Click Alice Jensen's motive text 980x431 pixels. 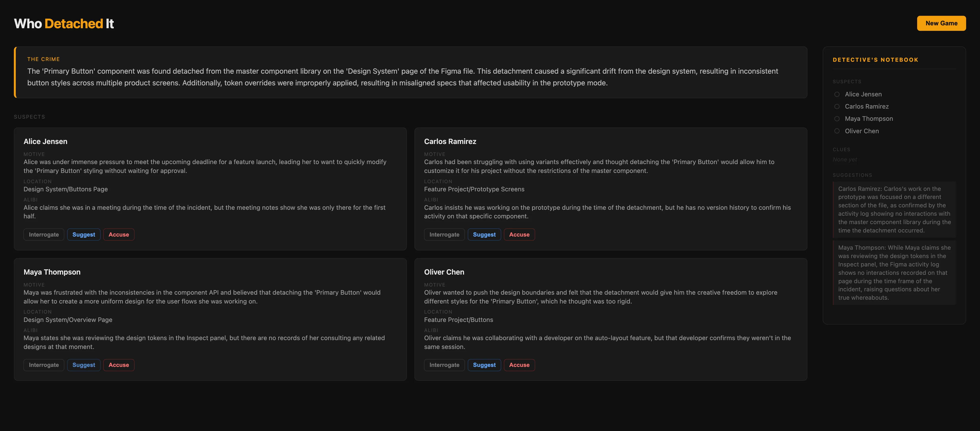click(205, 166)
